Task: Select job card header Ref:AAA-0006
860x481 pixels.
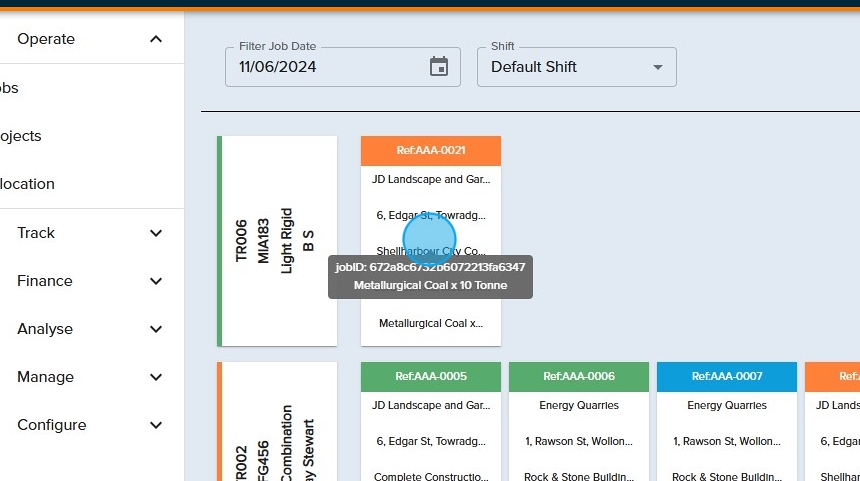Action: coord(578,376)
